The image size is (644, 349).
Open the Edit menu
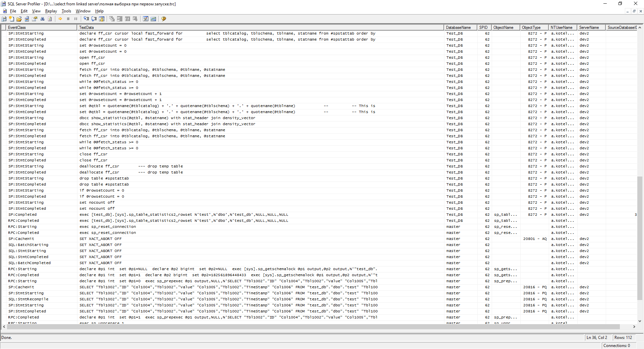pos(24,11)
